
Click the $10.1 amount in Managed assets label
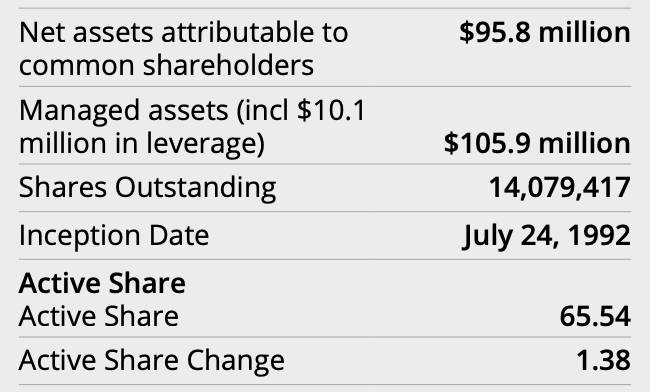click(331, 110)
